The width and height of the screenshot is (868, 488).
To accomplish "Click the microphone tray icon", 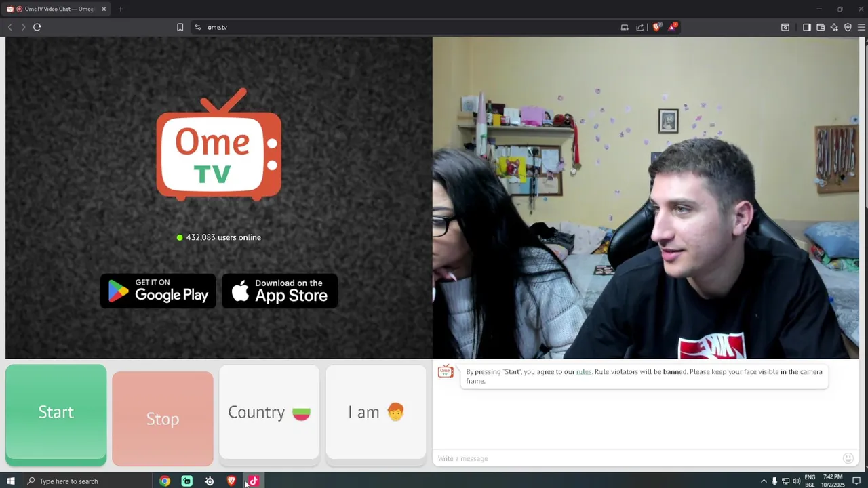I will 774,481.
